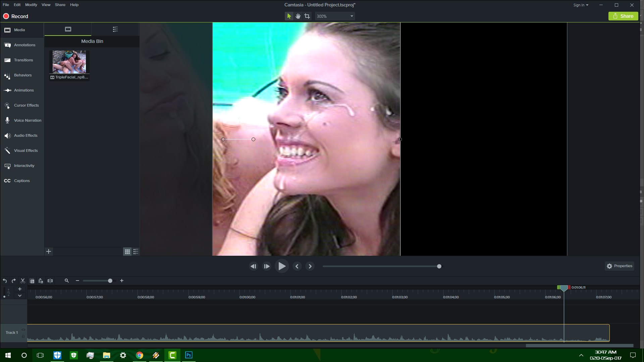Switch Media Bin to list view
Screen dimensions: 644x362
(x=136, y=251)
